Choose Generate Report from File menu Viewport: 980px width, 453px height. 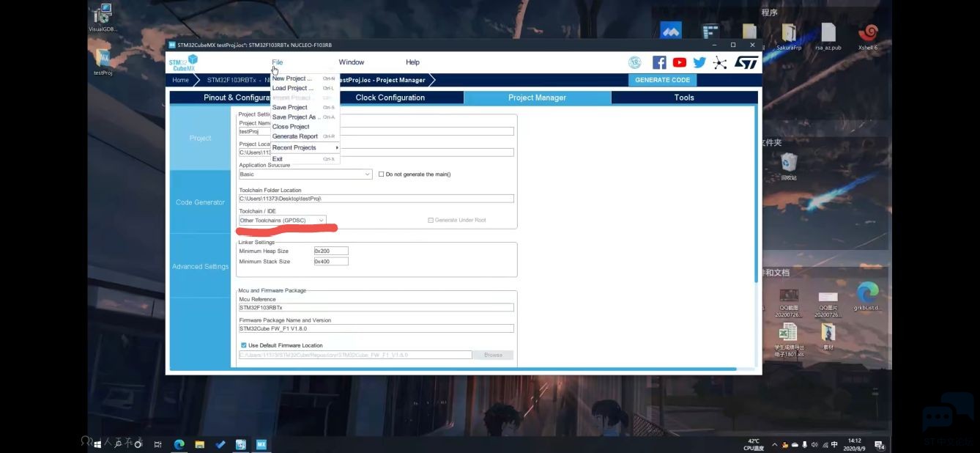pyautogui.click(x=304, y=136)
